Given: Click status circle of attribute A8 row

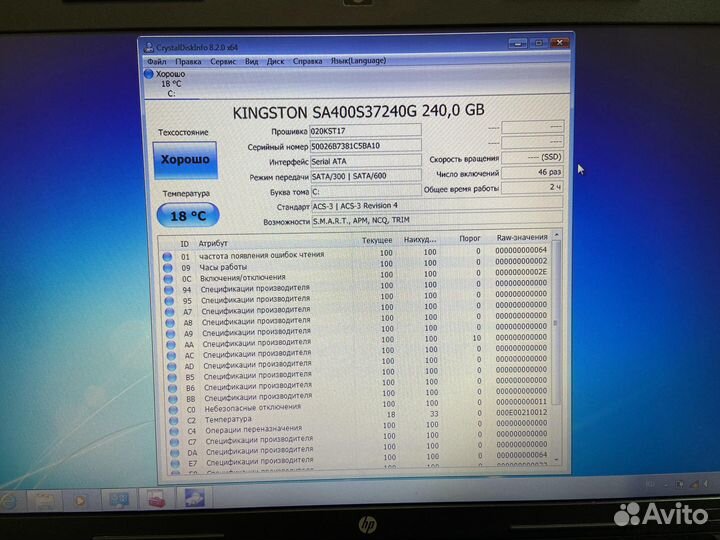Looking at the screenshot, I should [x=170, y=323].
